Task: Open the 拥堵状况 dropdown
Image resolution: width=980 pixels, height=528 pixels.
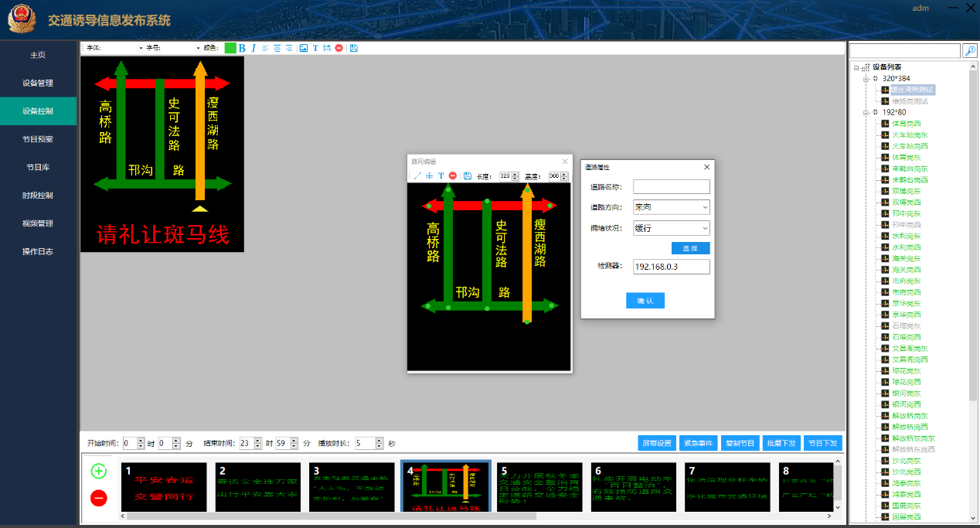Action: (x=671, y=228)
